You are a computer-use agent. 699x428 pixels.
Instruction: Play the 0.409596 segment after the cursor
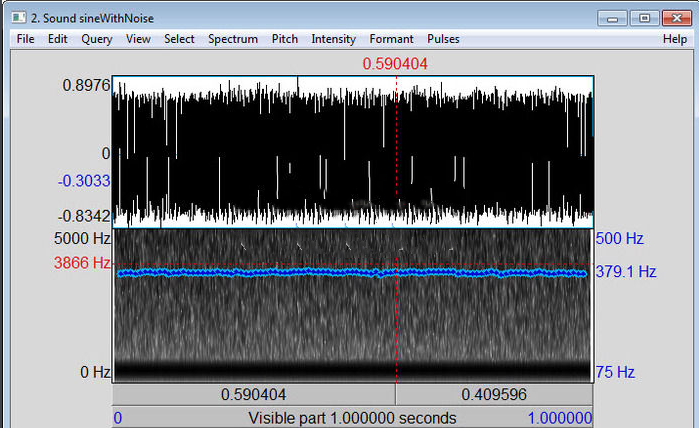(494, 395)
